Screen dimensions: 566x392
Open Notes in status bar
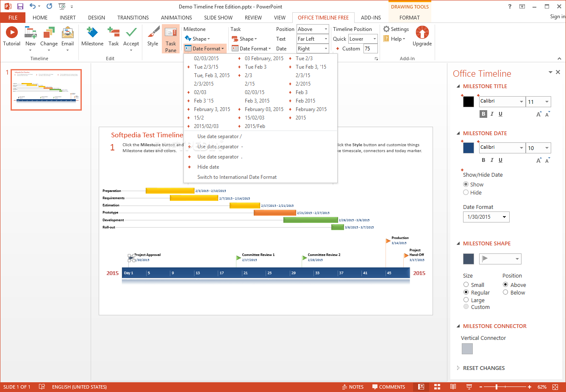(352, 387)
